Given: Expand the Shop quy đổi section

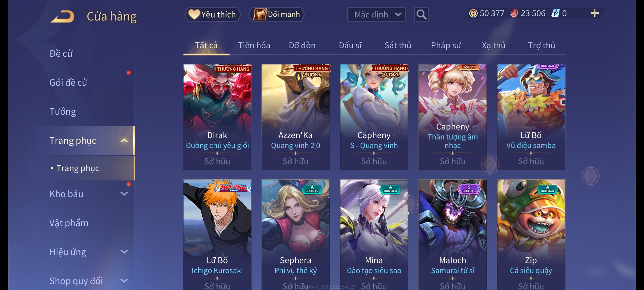Looking at the screenshot, I should [x=124, y=281].
